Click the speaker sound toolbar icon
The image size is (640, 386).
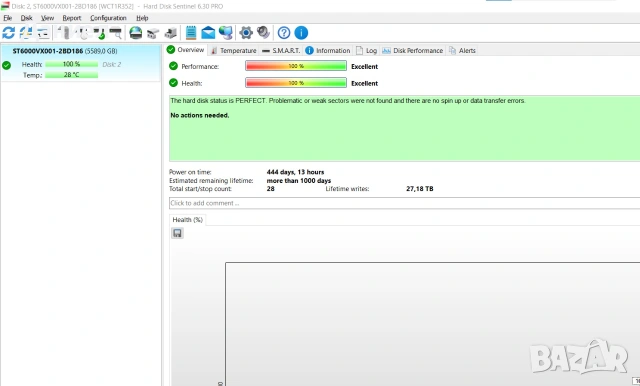tap(264, 33)
